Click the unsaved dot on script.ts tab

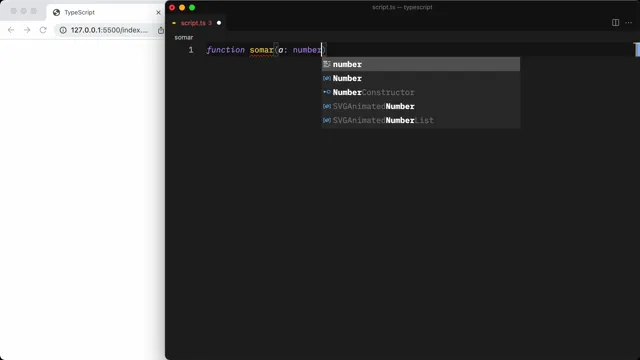219,23
